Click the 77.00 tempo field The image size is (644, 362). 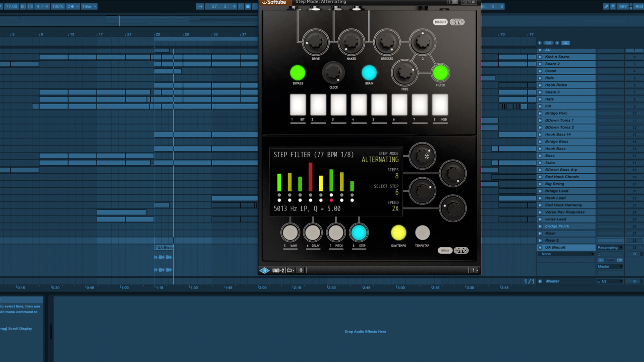[x=11, y=6]
